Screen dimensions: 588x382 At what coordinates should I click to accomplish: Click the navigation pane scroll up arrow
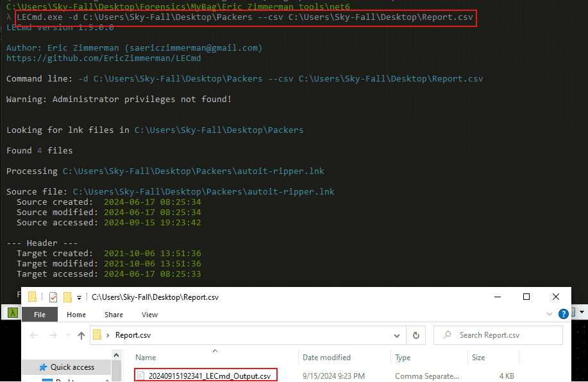[116, 355]
